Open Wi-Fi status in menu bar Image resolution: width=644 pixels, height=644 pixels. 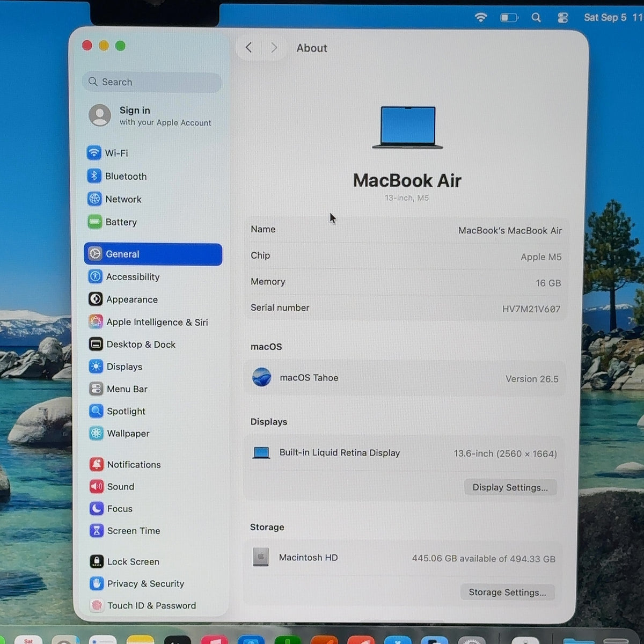coord(481,17)
